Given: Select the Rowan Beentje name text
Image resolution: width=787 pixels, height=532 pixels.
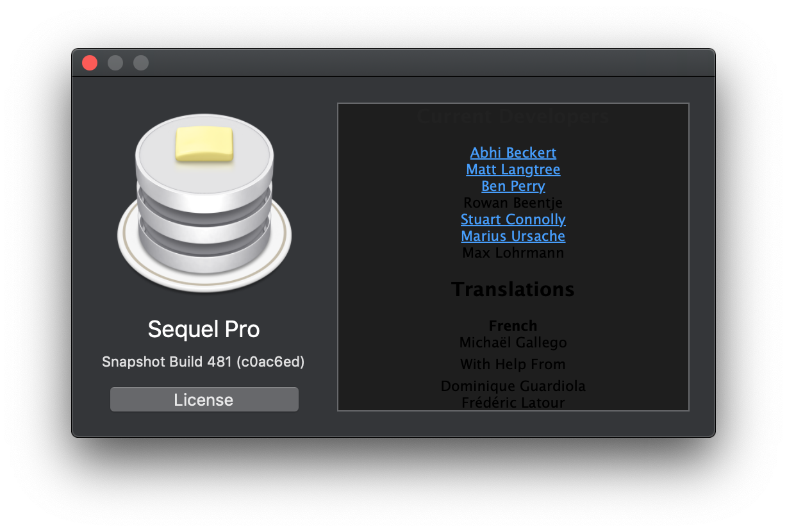Looking at the screenshot, I should coord(513,203).
